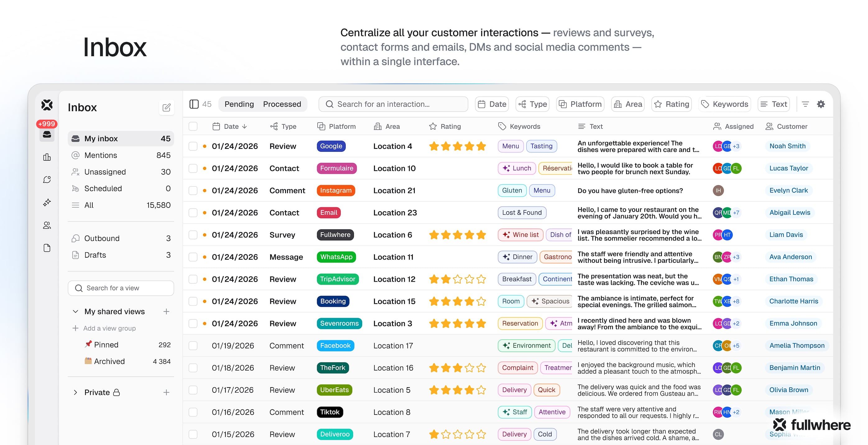
Task: Click the filter lines icon
Action: [x=805, y=104]
